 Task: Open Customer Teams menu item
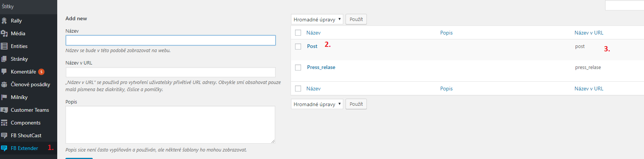(x=30, y=110)
